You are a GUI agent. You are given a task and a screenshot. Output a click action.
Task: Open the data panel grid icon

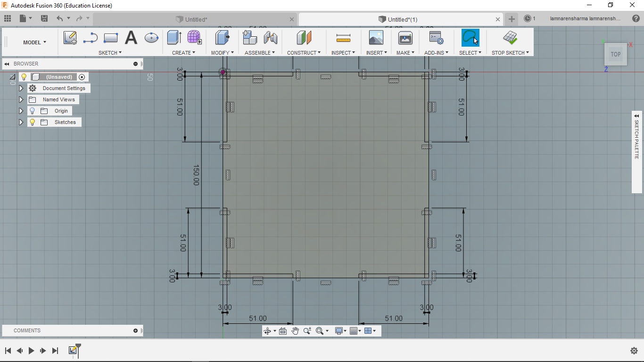click(x=8, y=18)
